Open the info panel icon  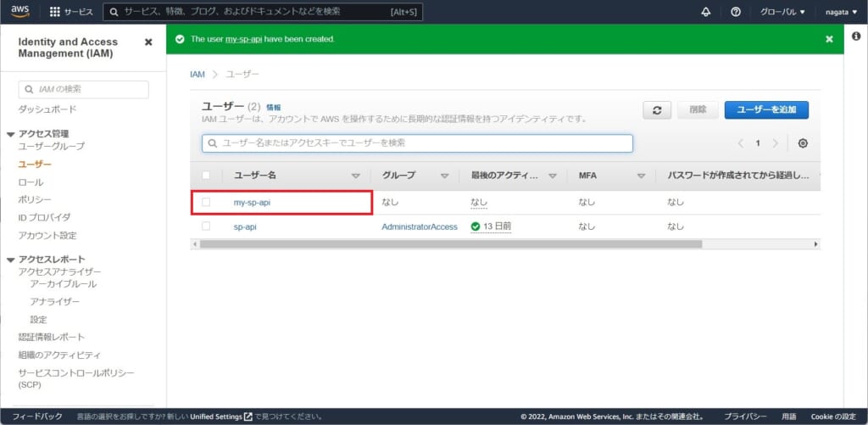pos(856,36)
